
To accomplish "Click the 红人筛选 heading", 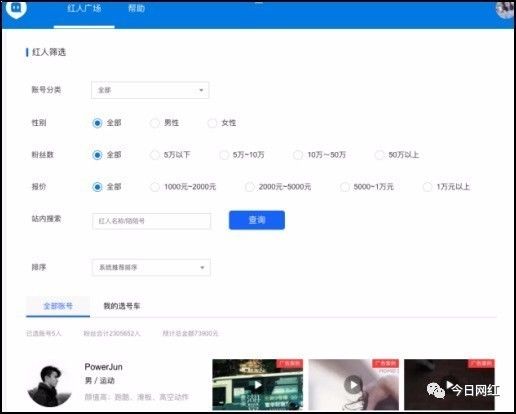I will (x=49, y=52).
